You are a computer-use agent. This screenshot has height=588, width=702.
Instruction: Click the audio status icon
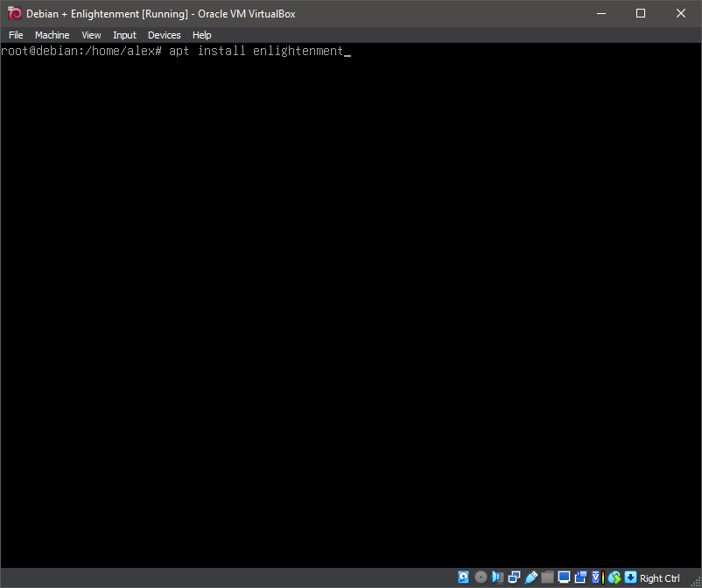click(x=498, y=577)
